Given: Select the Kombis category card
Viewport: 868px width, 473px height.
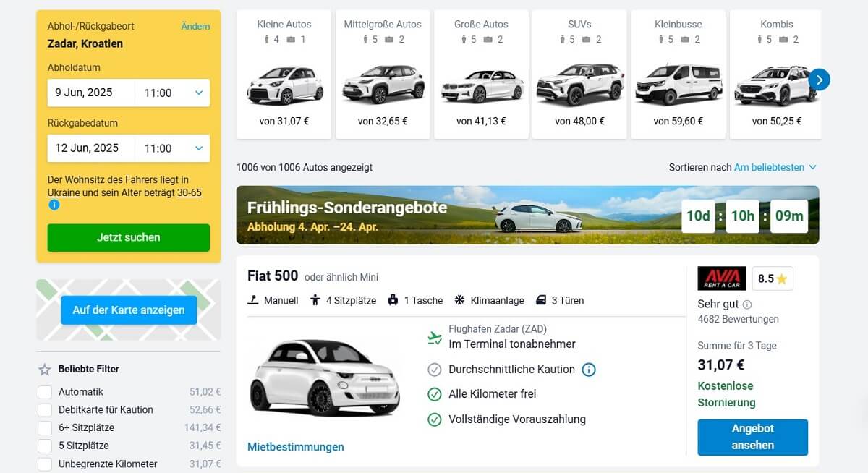Looking at the screenshot, I should pyautogui.click(x=776, y=74).
